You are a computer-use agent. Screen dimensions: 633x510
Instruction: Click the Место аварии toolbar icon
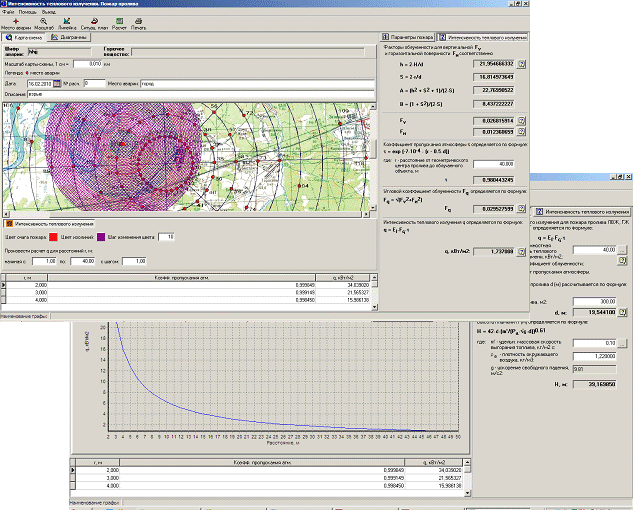(15, 22)
